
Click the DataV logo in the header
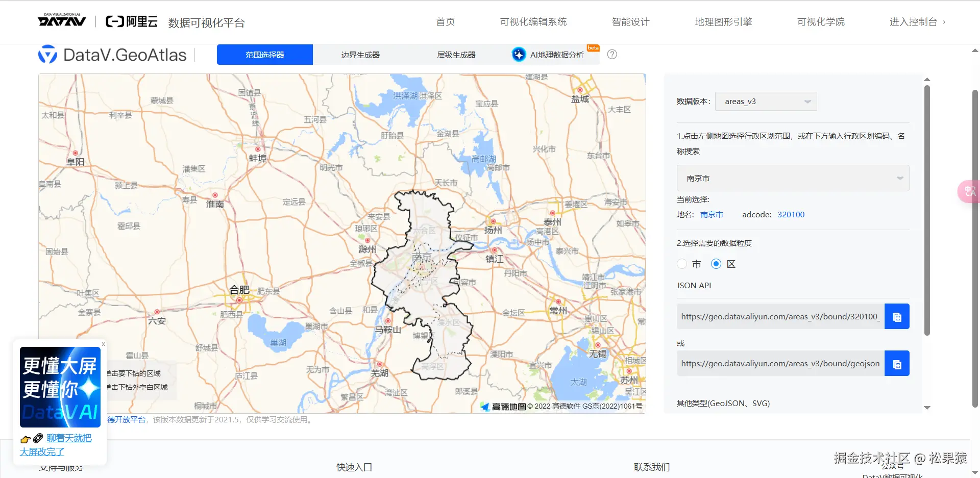click(62, 20)
